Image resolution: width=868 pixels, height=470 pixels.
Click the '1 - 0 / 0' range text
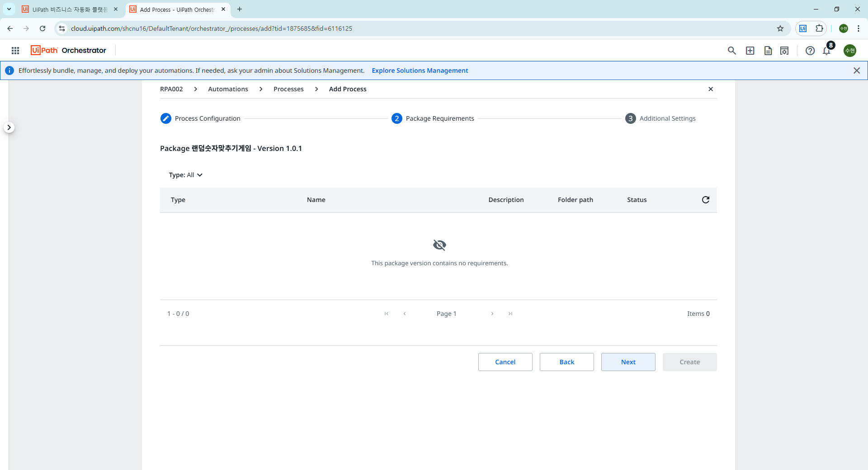click(178, 314)
